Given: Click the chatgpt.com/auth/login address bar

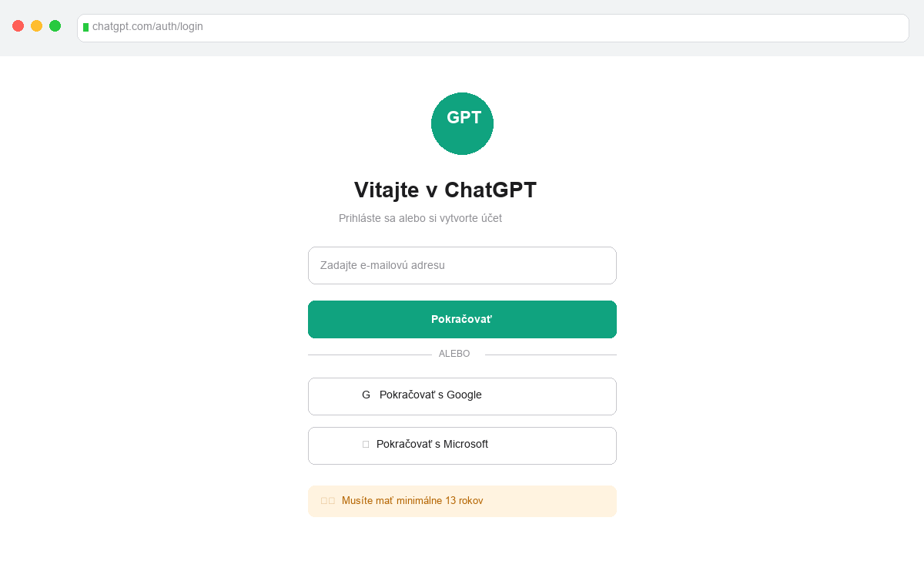Looking at the screenshot, I should point(493,28).
